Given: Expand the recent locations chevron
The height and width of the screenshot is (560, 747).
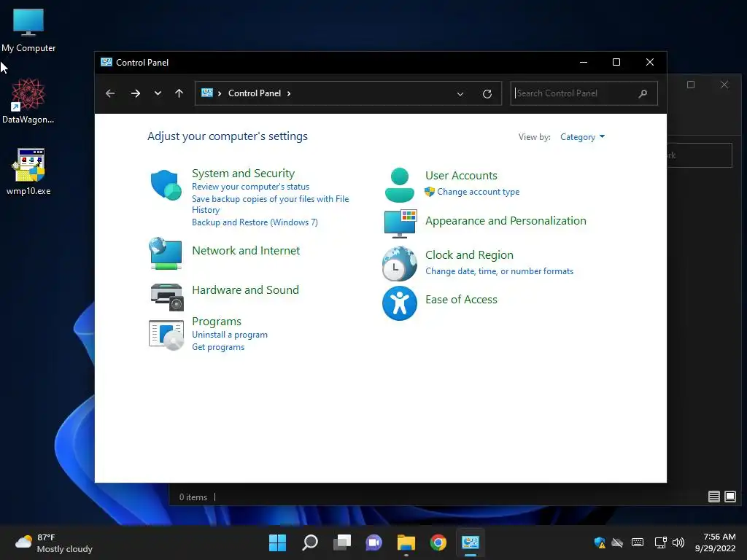Looking at the screenshot, I should click(x=158, y=93).
